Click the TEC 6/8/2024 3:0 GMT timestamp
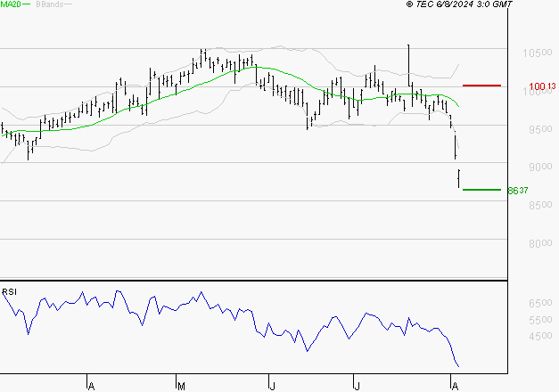559x392 pixels. pyautogui.click(x=459, y=4)
